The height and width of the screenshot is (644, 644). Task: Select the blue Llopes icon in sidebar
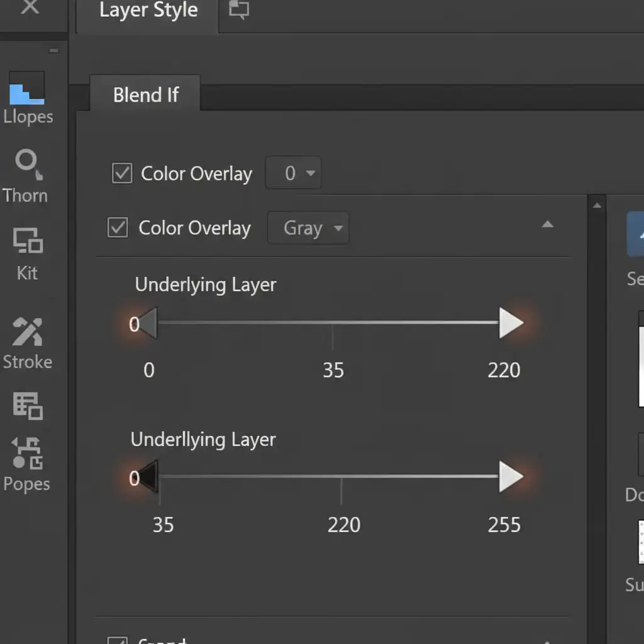coord(27,88)
